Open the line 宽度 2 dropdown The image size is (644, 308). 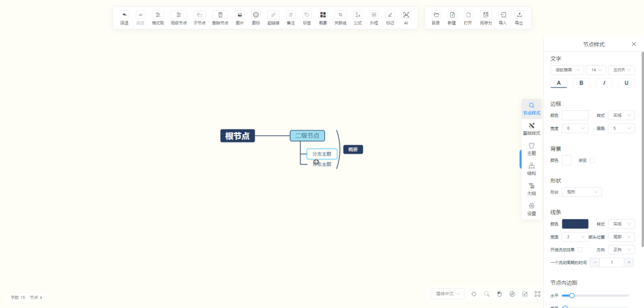tap(575, 237)
